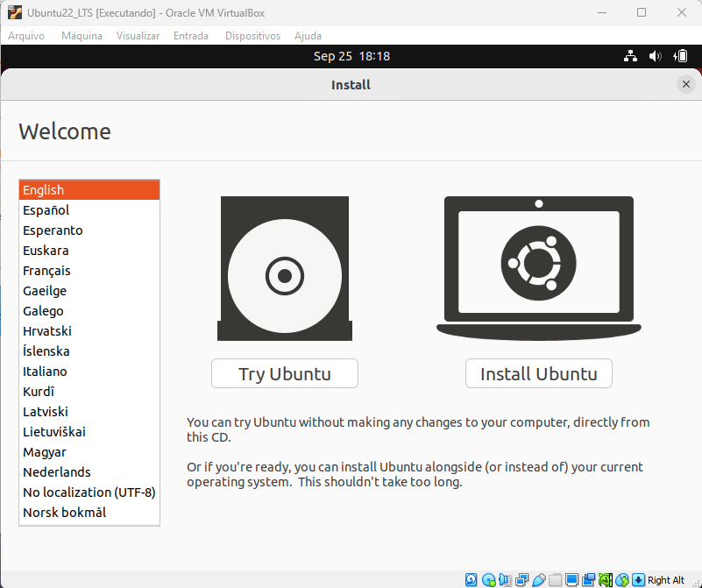Viewport: 702px width, 588px height.
Task: Open the Dispositivos menu
Action: point(252,36)
